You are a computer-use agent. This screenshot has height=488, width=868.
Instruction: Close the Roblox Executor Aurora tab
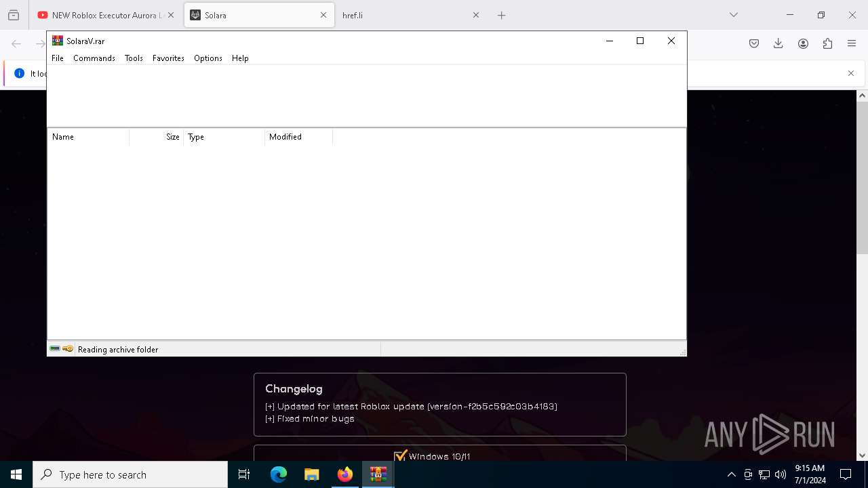click(x=171, y=15)
